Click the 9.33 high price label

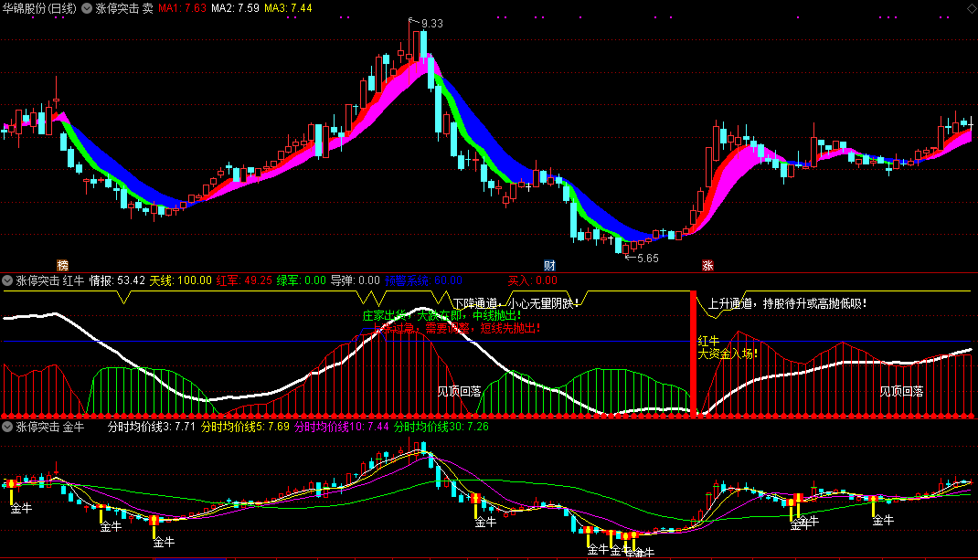coord(432,24)
